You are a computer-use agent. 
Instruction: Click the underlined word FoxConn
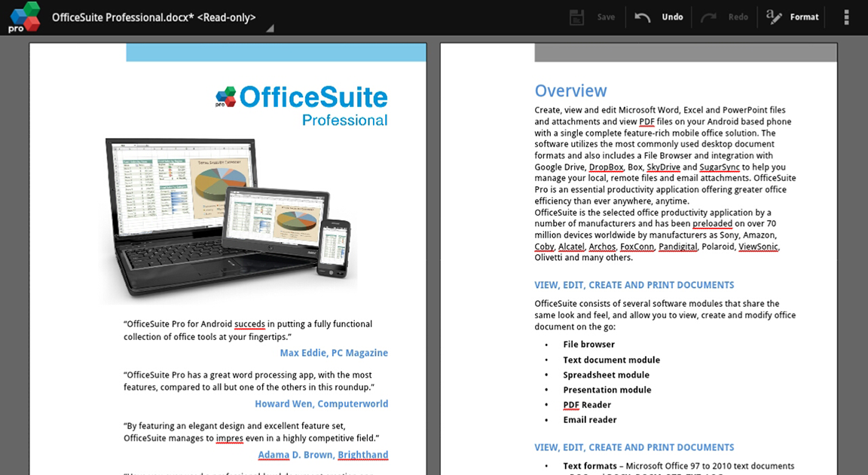coord(637,247)
